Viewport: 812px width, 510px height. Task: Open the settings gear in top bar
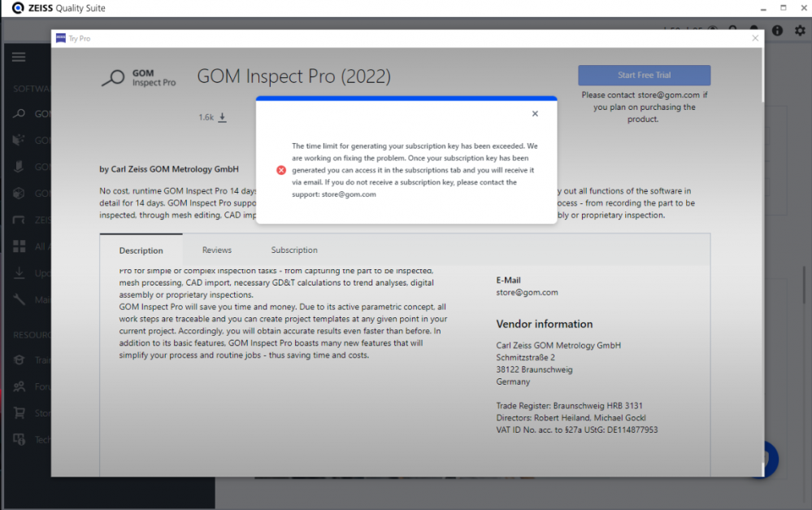click(x=800, y=31)
